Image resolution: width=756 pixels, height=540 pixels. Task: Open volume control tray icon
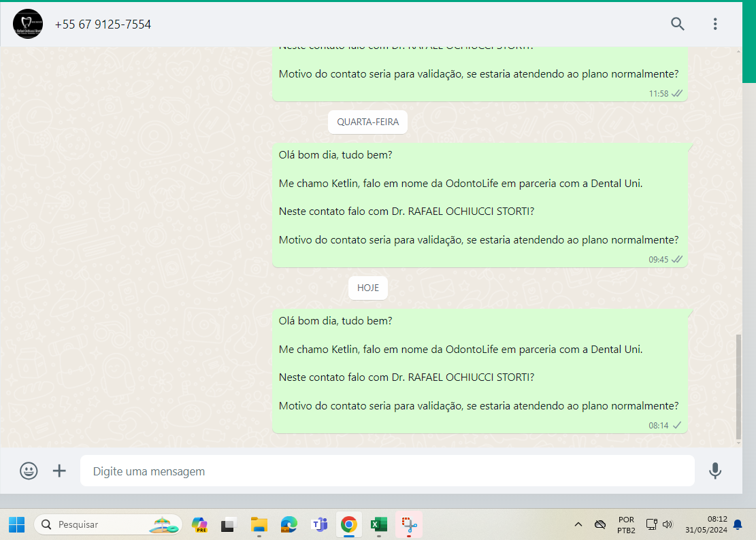coord(668,524)
